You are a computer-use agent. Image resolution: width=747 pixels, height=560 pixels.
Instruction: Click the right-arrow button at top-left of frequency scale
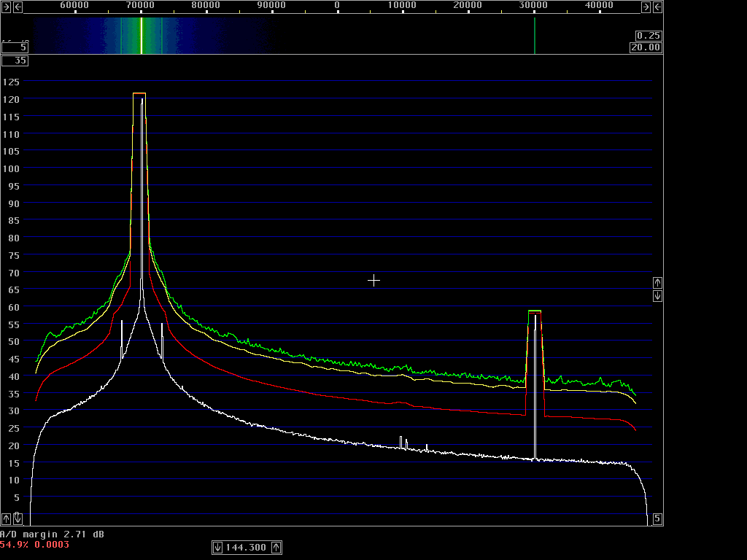(x=6, y=7)
